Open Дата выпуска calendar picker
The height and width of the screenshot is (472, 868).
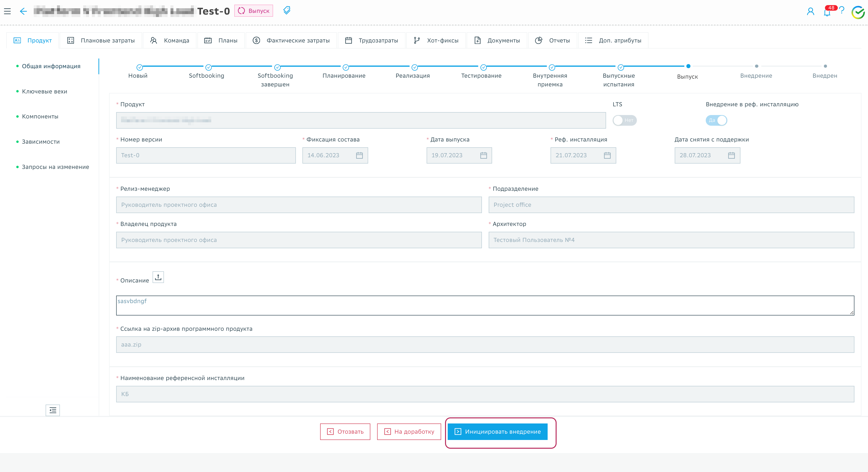[x=483, y=155]
